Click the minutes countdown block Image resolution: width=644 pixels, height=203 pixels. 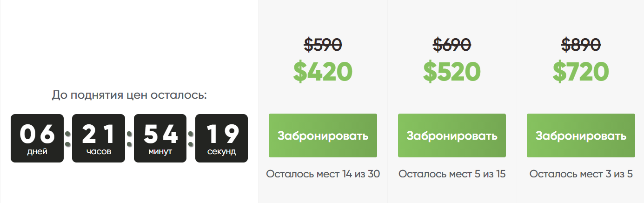coord(160,138)
